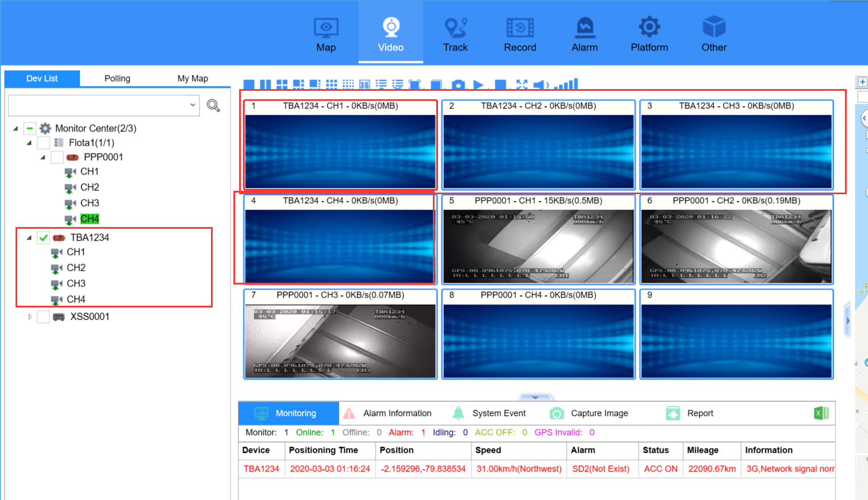868x500 pixels.
Task: Collapse the Flota1 tree node
Action: click(x=29, y=143)
